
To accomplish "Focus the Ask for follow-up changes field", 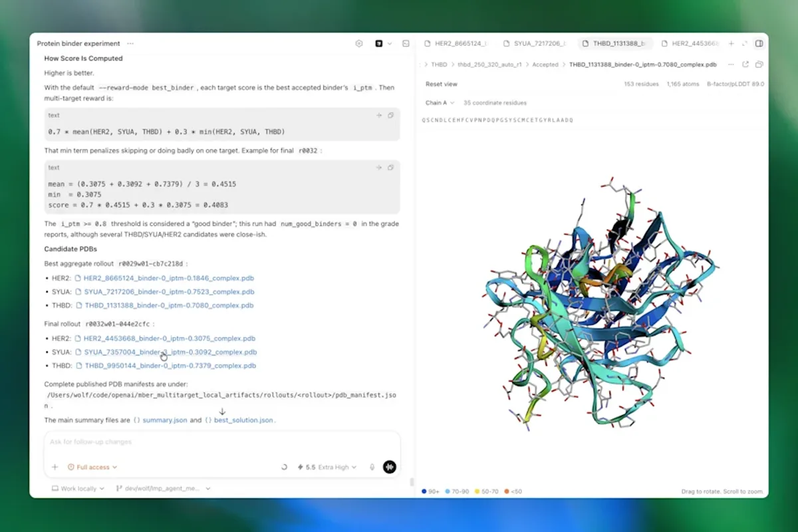I will [x=222, y=442].
